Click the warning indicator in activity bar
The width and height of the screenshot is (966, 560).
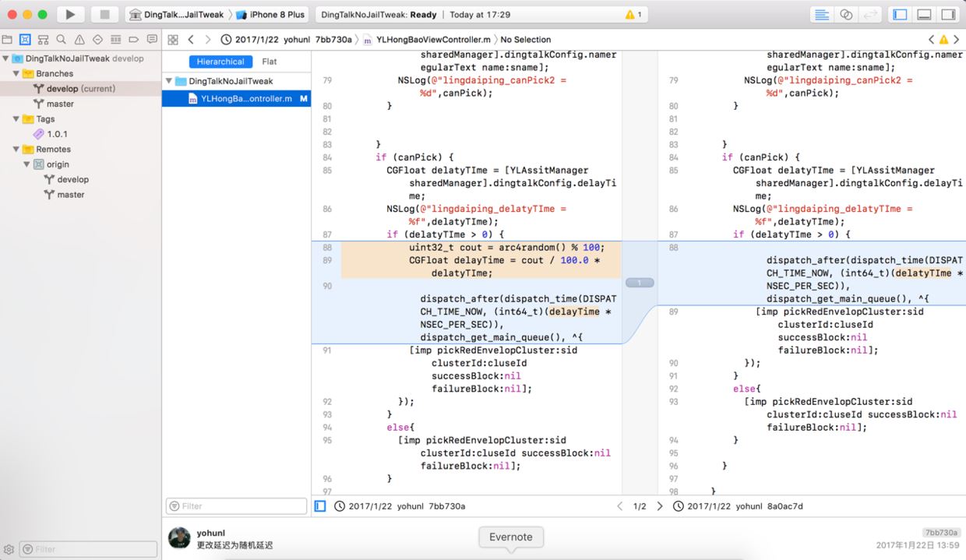633,14
